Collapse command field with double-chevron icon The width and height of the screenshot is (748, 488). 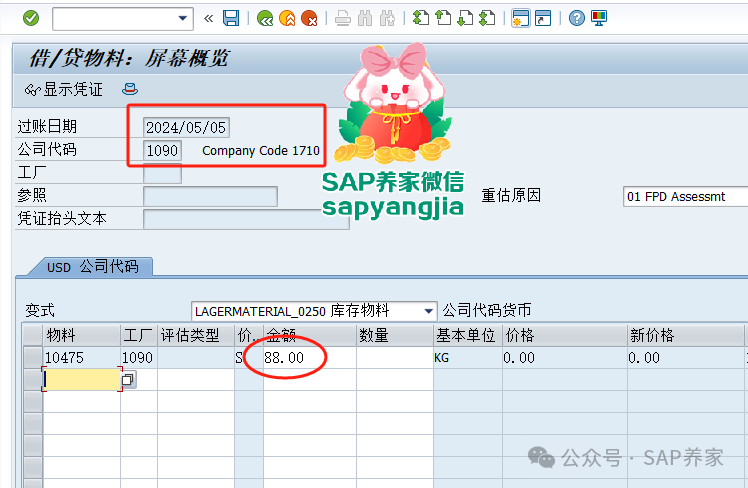tap(208, 19)
